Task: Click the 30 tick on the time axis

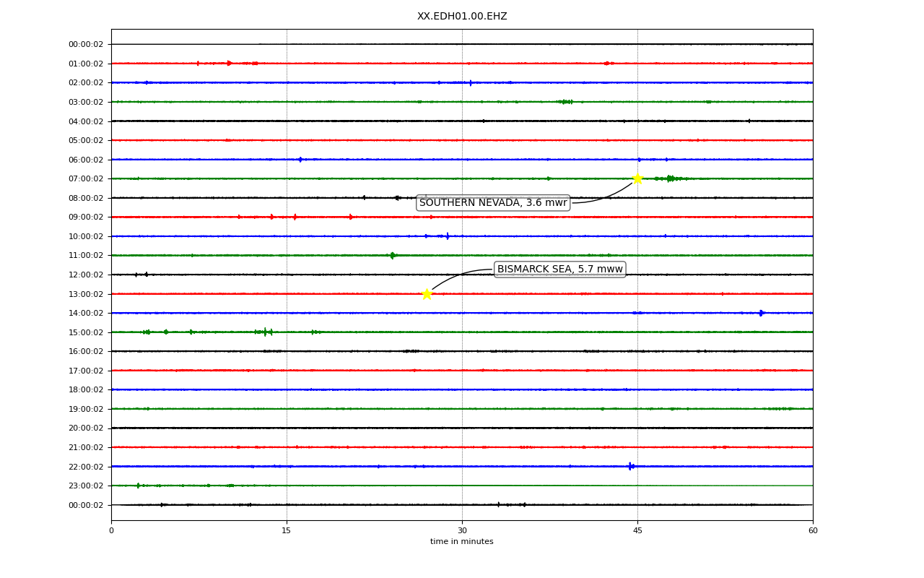Action: [462, 531]
